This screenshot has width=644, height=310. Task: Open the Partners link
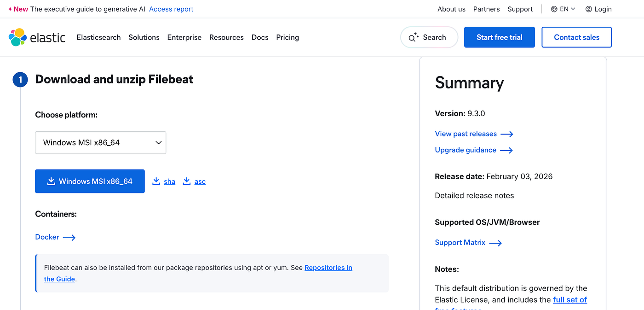click(486, 9)
